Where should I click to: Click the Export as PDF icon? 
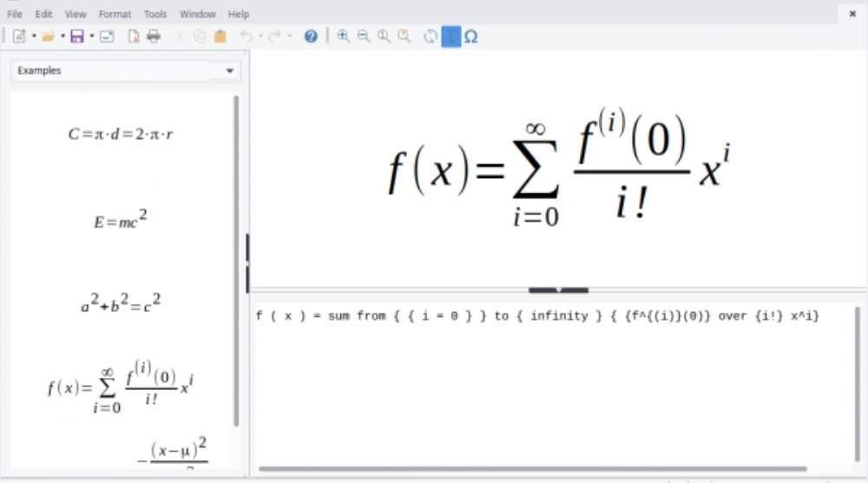(x=134, y=36)
